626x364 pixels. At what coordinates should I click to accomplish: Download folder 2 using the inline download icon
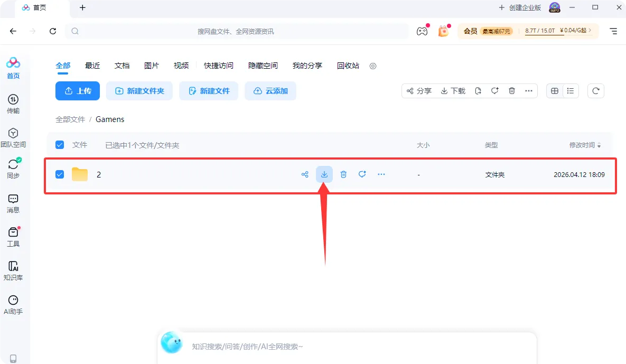coord(324,174)
